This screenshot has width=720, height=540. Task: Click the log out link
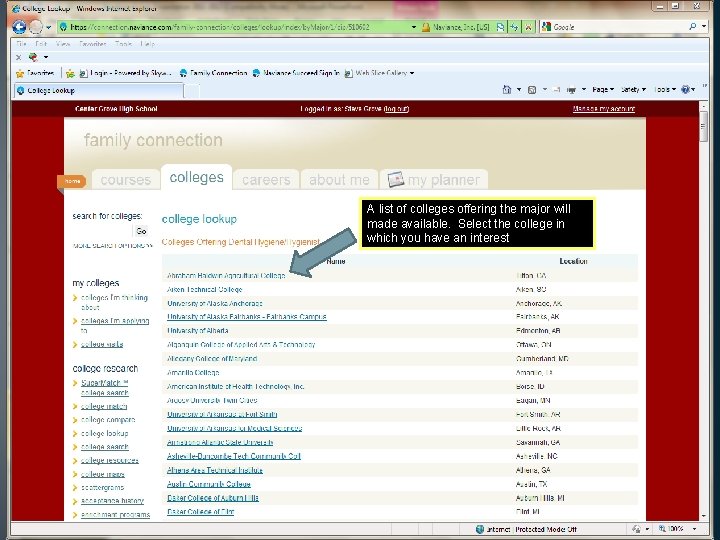396,109
